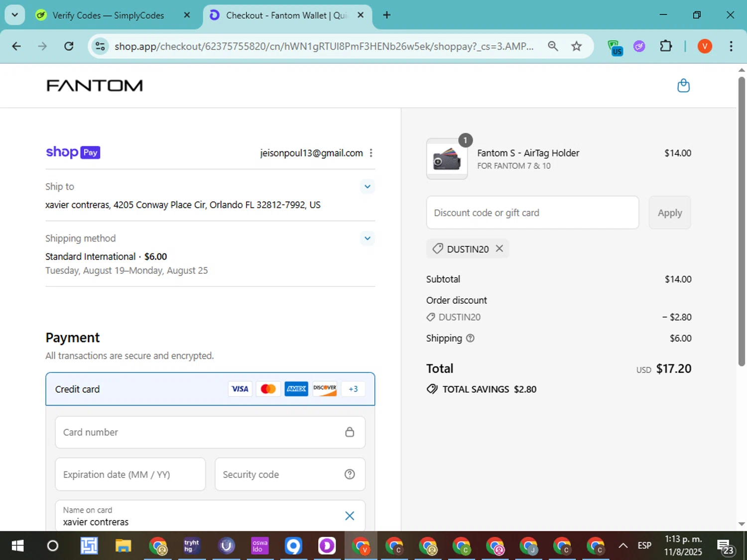Open the zoom magnifier icon in address bar
This screenshot has width=747, height=560.
tap(553, 46)
